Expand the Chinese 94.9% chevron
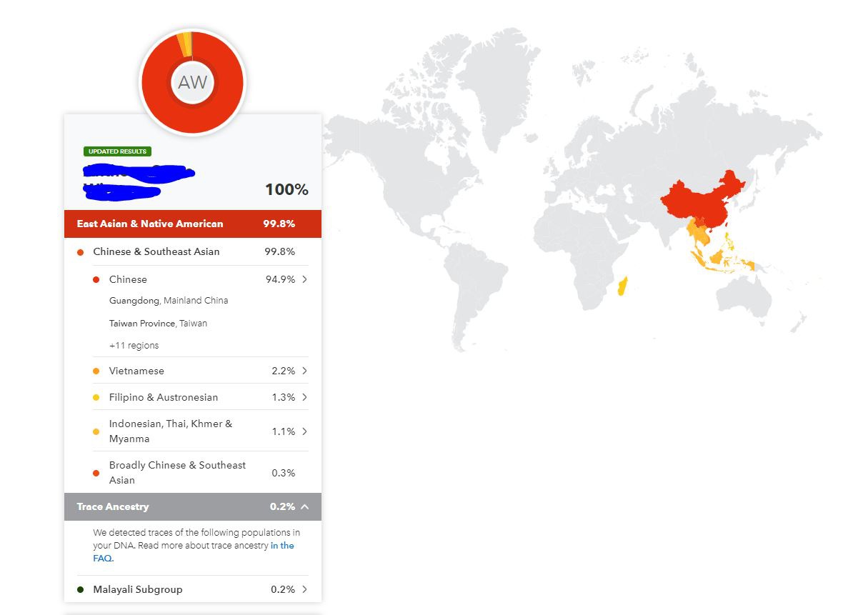Screen dimensions: 868x615 305,279
